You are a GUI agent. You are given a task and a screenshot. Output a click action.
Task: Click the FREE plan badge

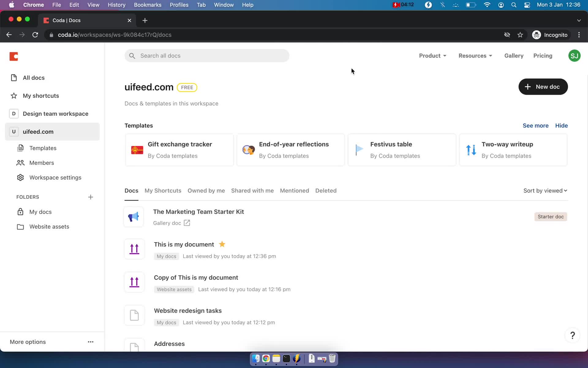[x=187, y=87]
